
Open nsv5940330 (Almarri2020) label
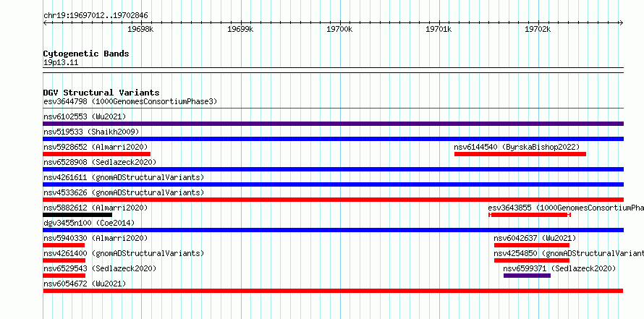(96, 238)
